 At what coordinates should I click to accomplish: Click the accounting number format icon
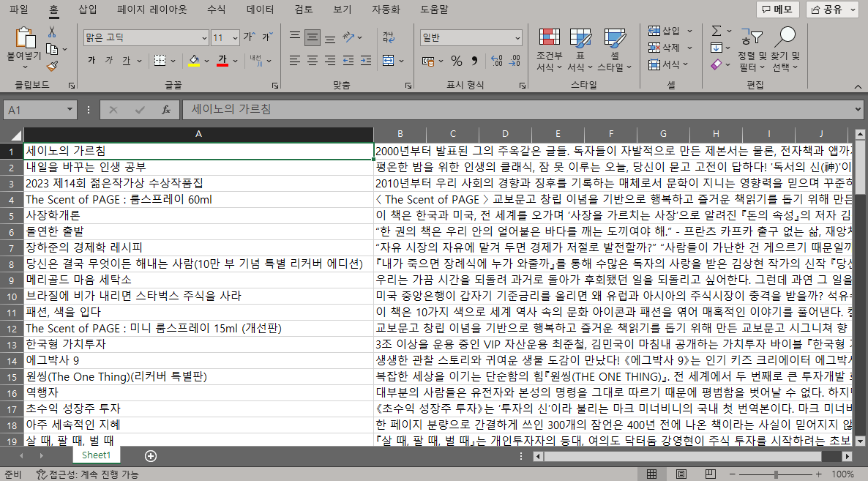[x=428, y=61]
